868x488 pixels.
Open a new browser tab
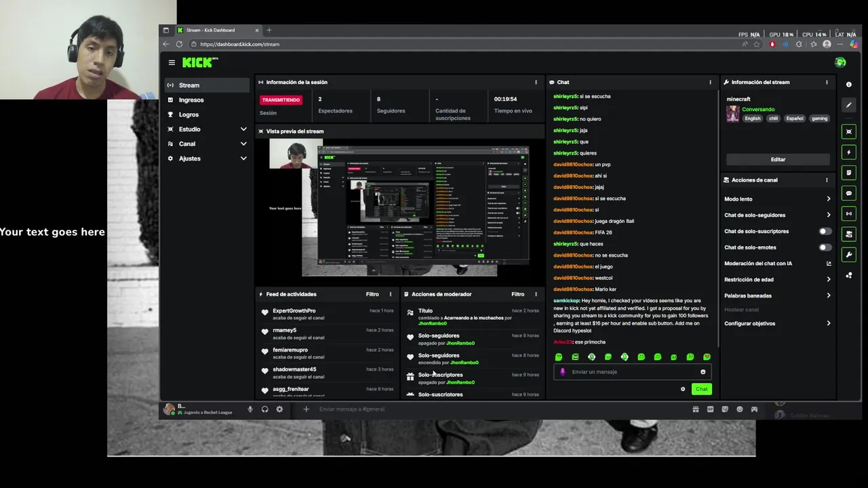[269, 30]
